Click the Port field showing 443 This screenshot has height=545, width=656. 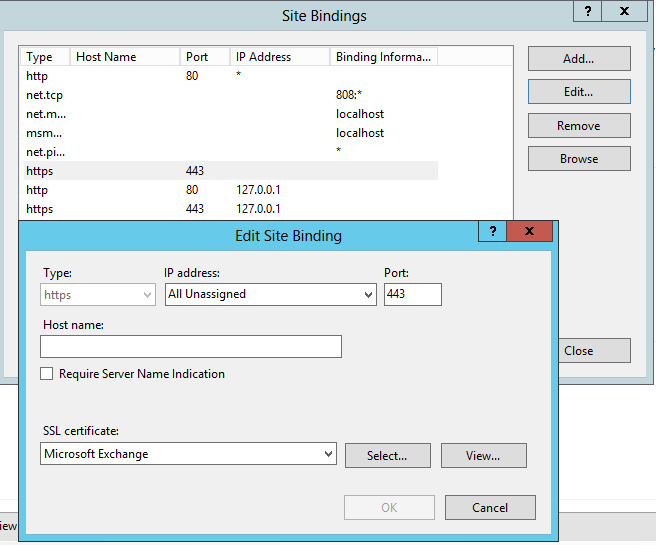coord(413,294)
